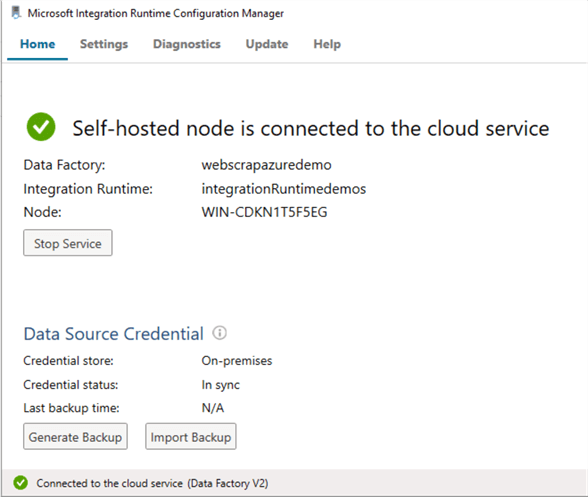Click the Generate Backup button
This screenshot has width=588, height=497.
(75, 437)
